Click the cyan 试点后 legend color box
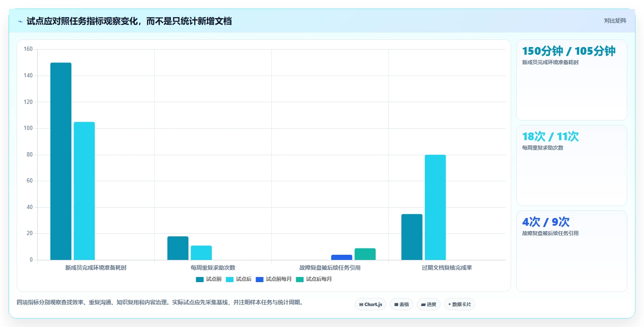The image size is (644, 327). pyautogui.click(x=229, y=280)
